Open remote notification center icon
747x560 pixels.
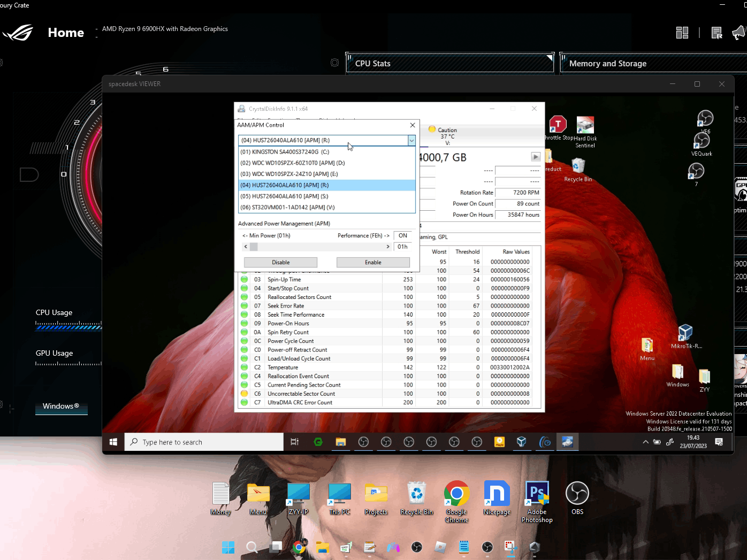(x=719, y=442)
